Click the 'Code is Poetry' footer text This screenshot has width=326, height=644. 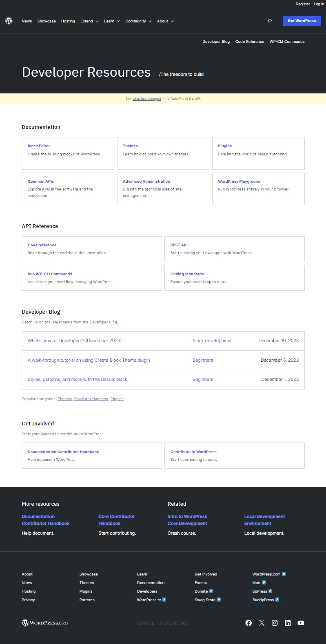[163, 623]
